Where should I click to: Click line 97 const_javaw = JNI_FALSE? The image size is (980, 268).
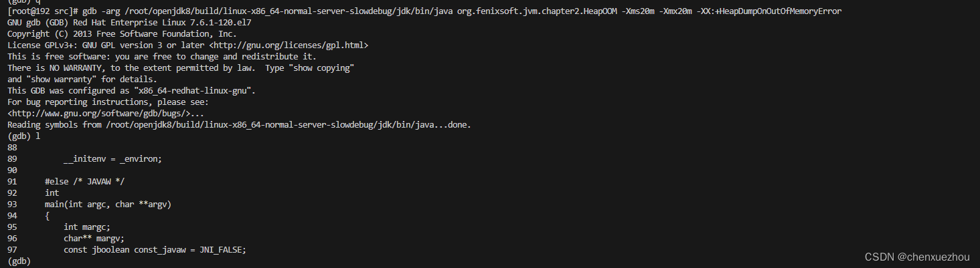pyautogui.click(x=127, y=250)
